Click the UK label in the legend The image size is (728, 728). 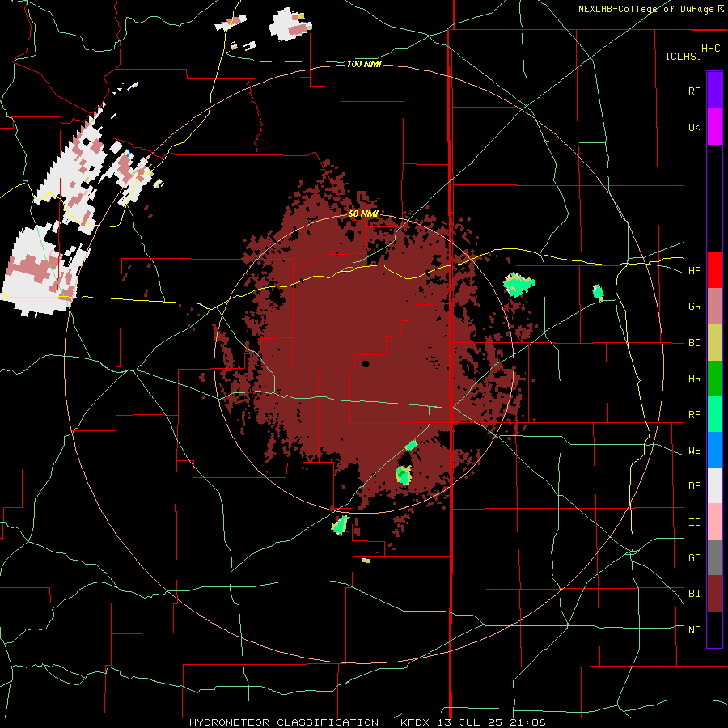(x=694, y=127)
